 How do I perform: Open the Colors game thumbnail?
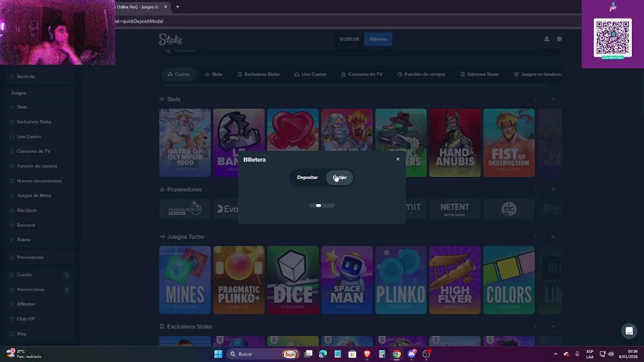point(509,280)
